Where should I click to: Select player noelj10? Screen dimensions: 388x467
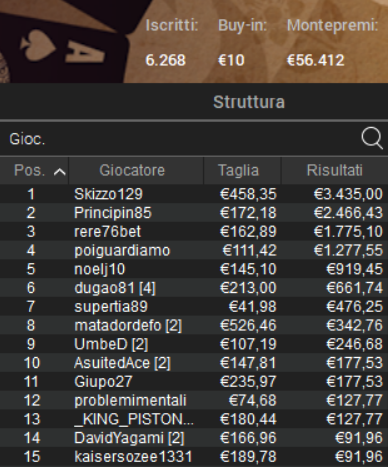pyautogui.click(x=194, y=269)
